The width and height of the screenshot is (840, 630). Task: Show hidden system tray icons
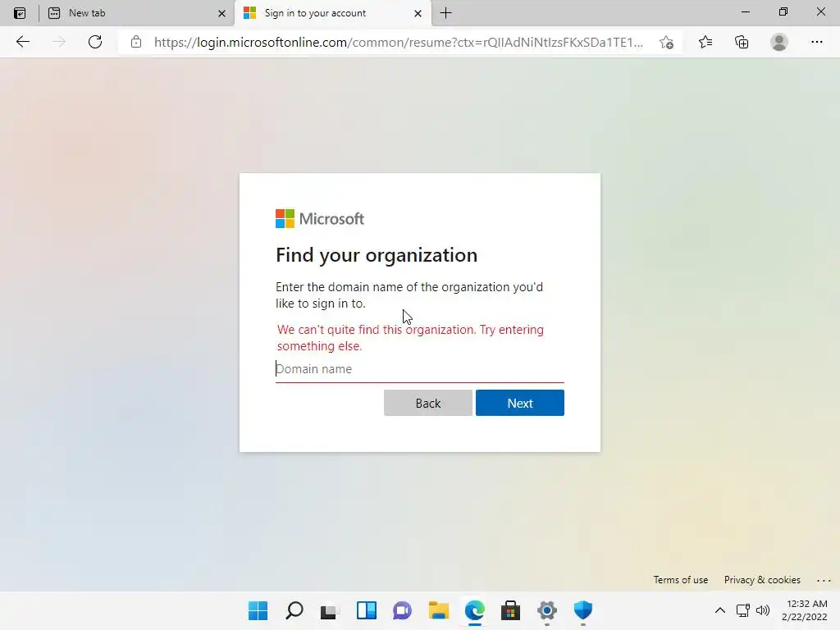720,610
